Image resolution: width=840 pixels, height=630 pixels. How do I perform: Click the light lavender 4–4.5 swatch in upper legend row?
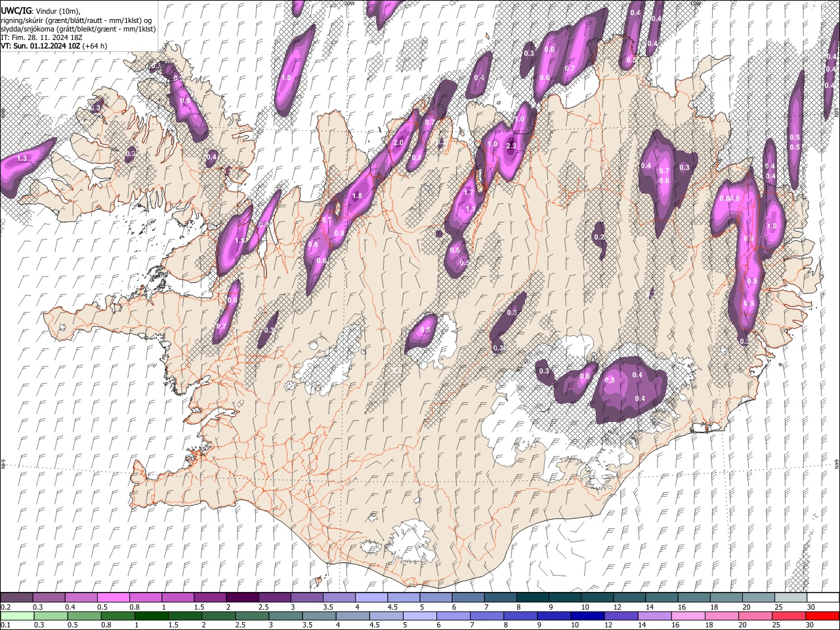point(371,597)
